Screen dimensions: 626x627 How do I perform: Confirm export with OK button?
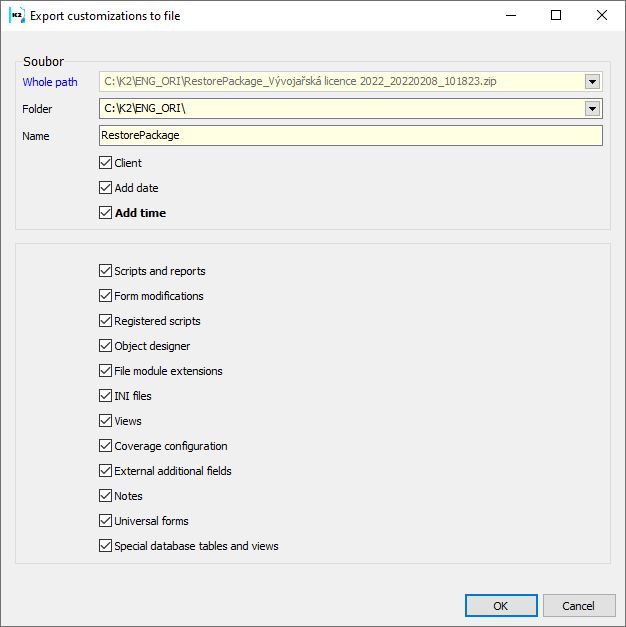click(x=501, y=606)
